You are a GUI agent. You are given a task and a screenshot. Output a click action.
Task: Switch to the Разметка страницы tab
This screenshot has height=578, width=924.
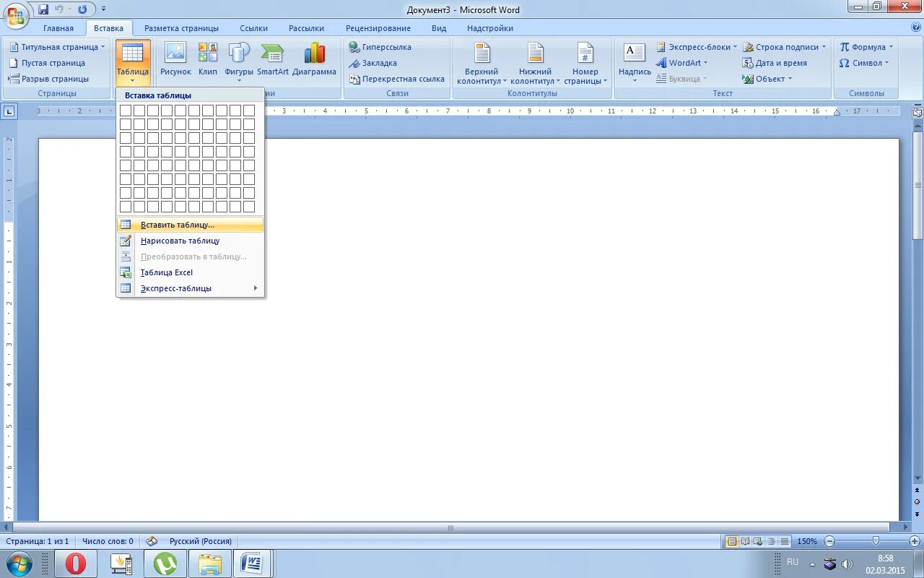tap(181, 28)
